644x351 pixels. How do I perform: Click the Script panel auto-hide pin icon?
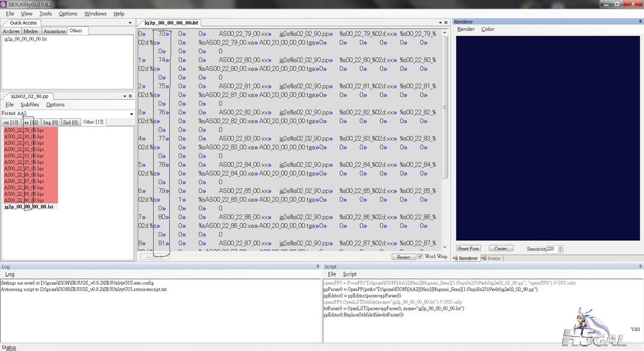coord(639,266)
